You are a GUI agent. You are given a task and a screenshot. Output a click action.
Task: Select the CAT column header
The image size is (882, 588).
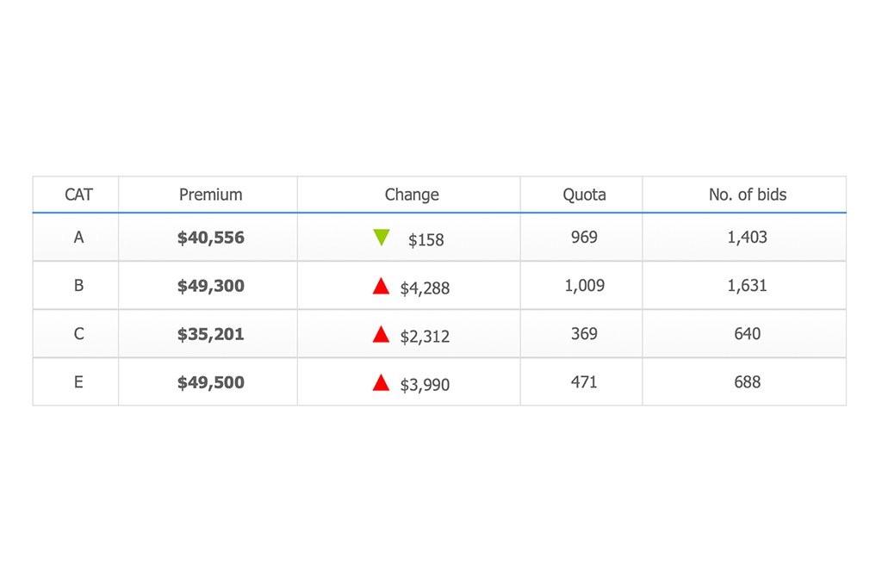(x=78, y=195)
